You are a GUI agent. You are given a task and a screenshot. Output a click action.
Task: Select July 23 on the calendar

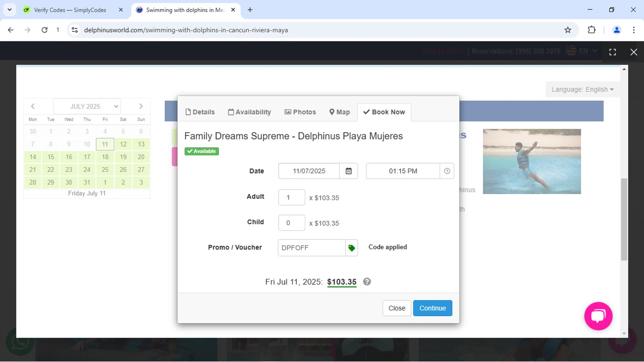[x=69, y=170]
